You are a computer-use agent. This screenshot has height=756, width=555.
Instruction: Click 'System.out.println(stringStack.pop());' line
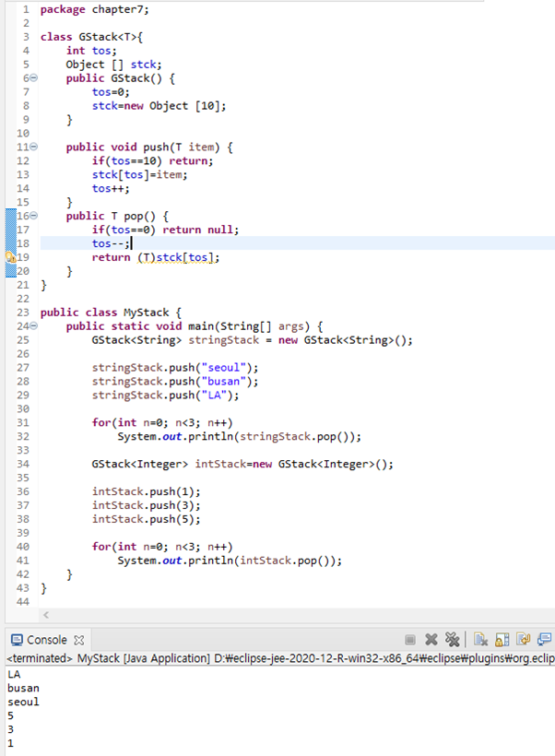[x=239, y=437]
